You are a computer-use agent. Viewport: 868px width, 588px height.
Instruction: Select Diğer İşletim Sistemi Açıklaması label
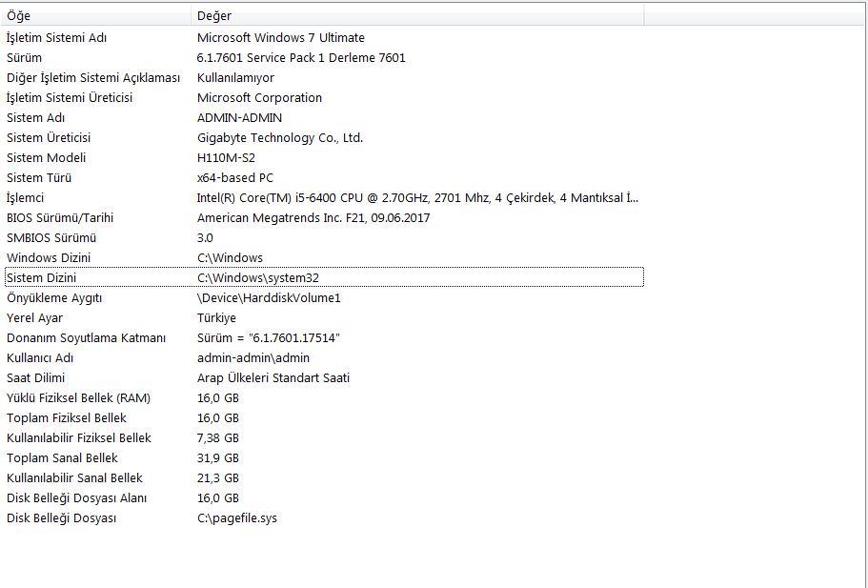pyautogui.click(x=93, y=77)
